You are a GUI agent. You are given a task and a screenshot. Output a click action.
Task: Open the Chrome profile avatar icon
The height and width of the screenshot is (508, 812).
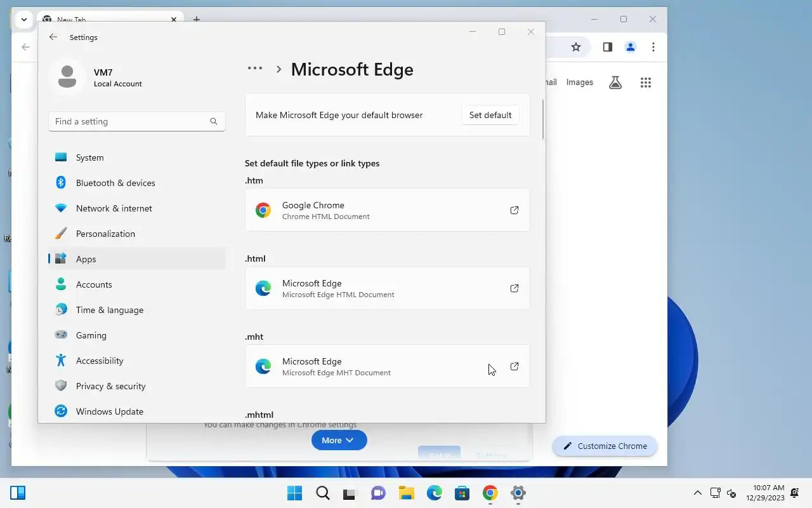tap(631, 47)
